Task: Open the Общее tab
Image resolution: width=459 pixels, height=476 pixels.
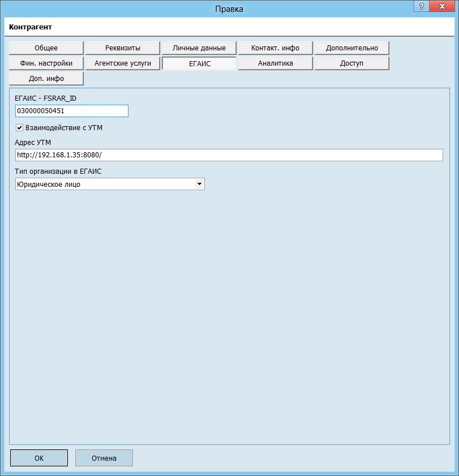Action: click(x=46, y=48)
